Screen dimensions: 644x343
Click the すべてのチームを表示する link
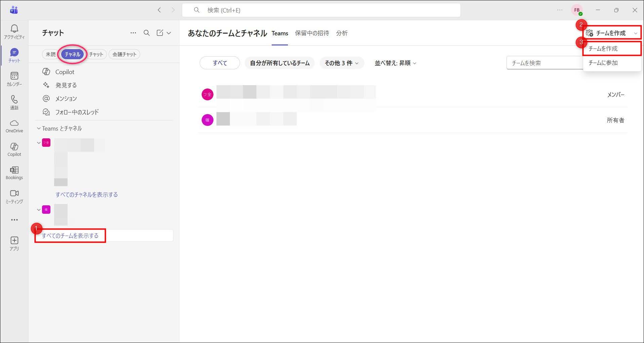[x=70, y=236]
